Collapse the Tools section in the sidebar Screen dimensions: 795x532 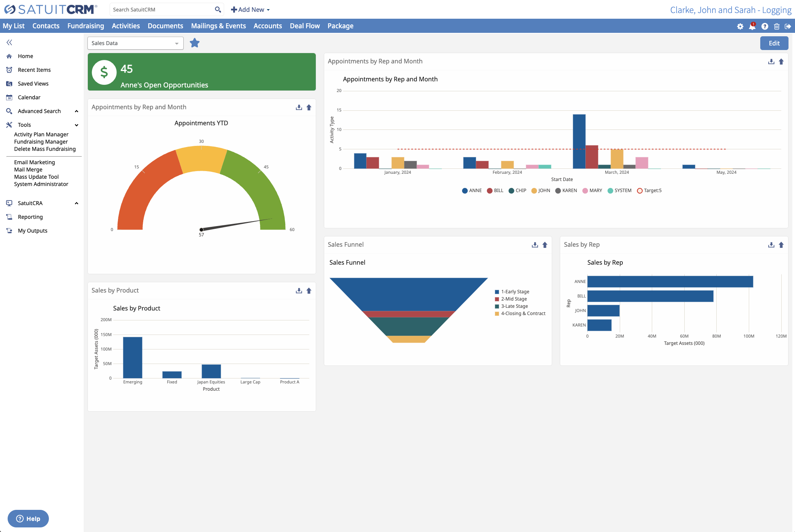76,125
